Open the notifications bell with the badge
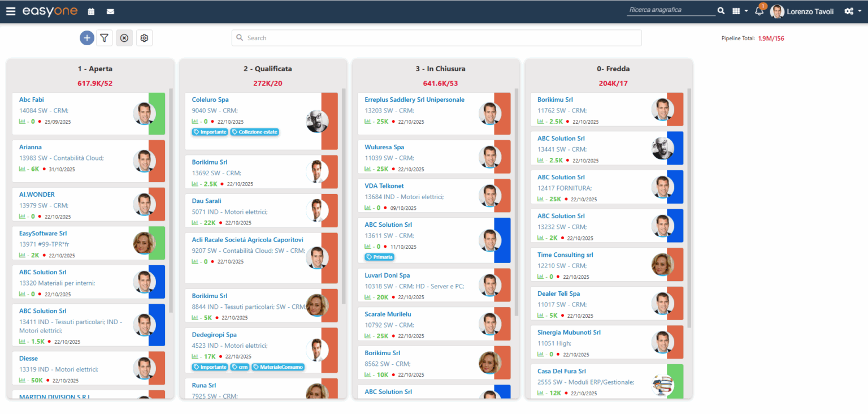Image resolution: width=868 pixels, height=414 pixels. pyautogui.click(x=758, y=11)
